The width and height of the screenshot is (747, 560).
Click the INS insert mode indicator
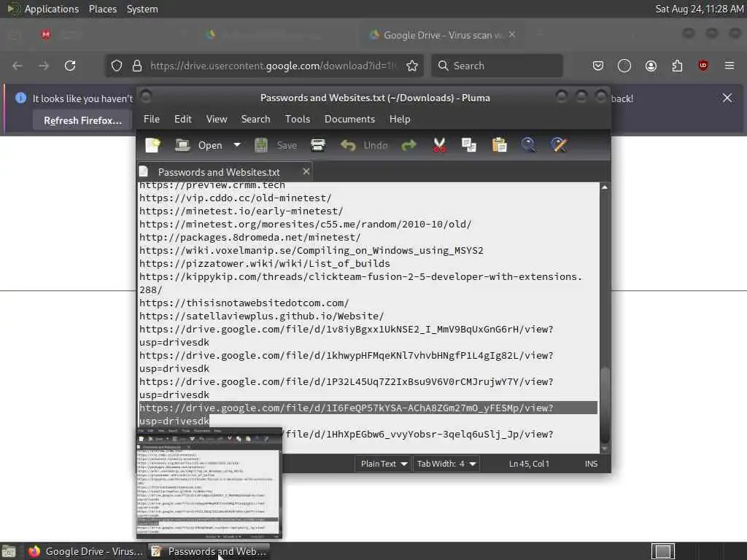click(x=591, y=464)
